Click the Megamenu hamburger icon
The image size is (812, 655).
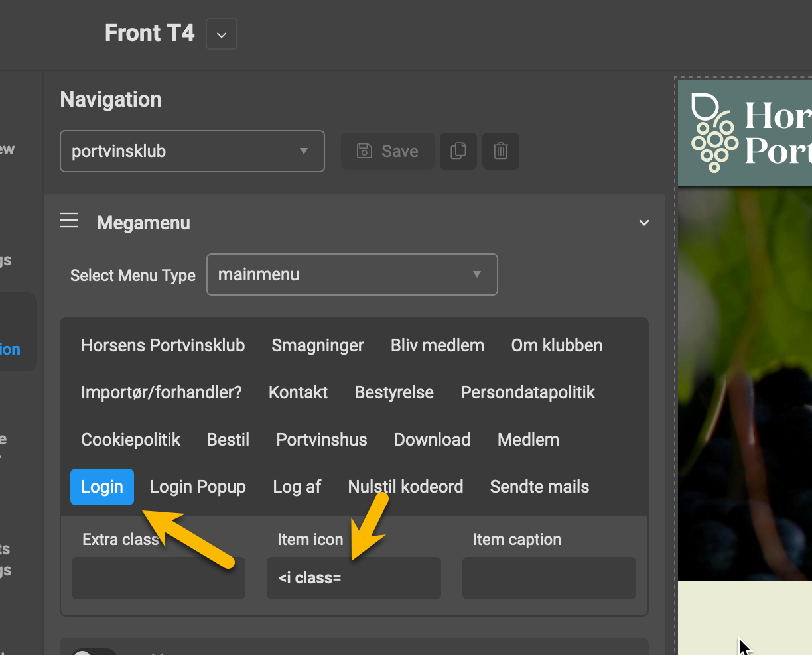point(69,221)
